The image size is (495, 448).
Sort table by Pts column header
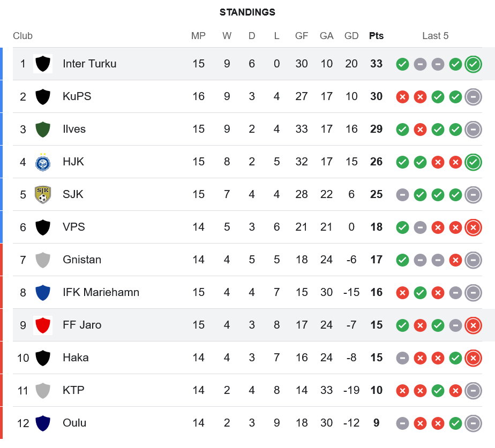click(376, 36)
